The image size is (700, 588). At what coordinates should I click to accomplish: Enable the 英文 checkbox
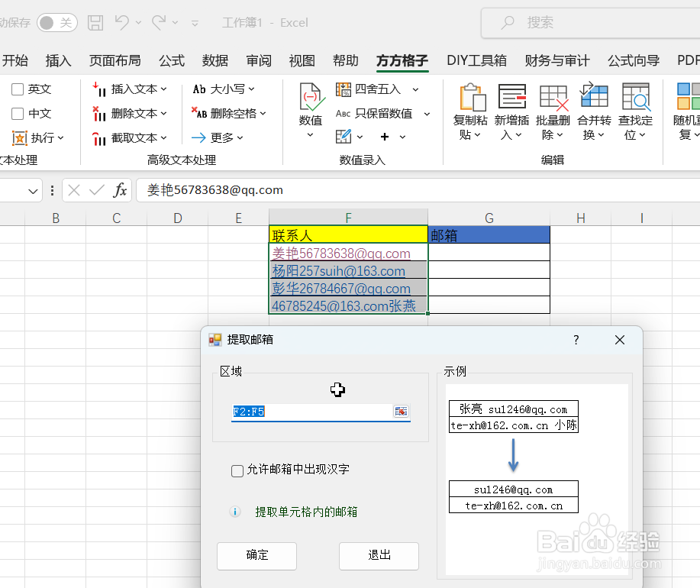(18, 89)
